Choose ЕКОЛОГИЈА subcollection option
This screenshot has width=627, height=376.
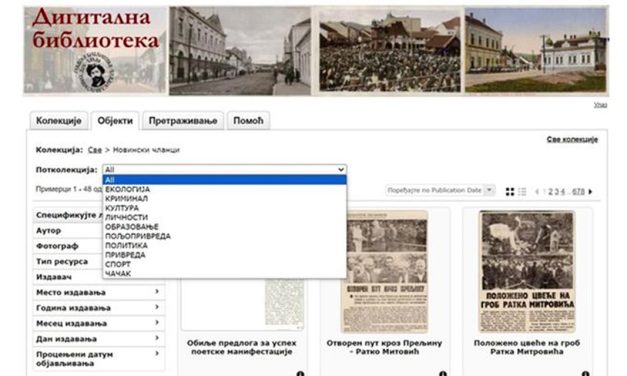tap(224, 189)
